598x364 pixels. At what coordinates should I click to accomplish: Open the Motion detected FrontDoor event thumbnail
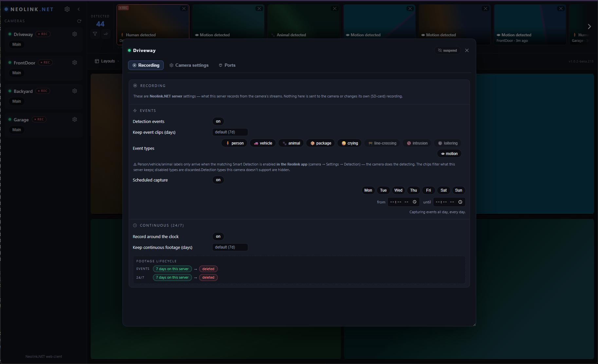pos(530,25)
